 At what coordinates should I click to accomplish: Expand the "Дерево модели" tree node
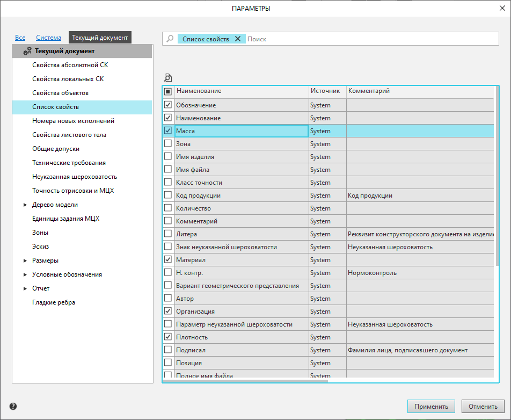(x=25, y=205)
